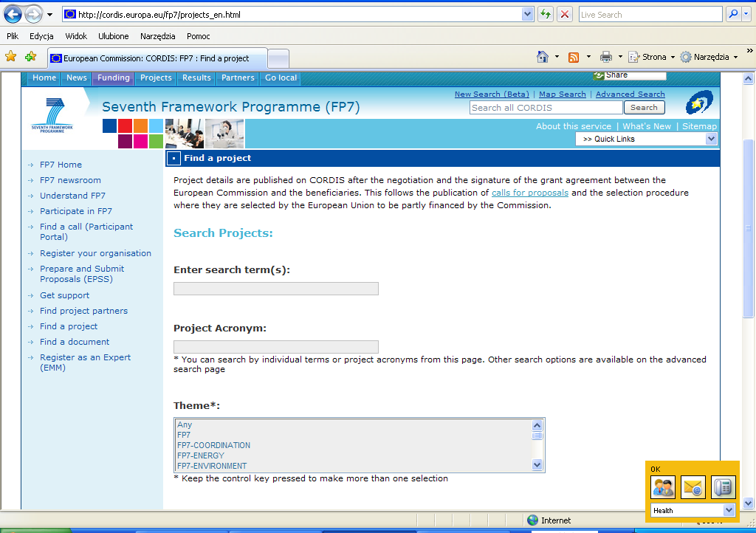Expand the Print options dropdown arrow
Image resolution: width=756 pixels, height=533 pixels.
pyautogui.click(x=620, y=57)
